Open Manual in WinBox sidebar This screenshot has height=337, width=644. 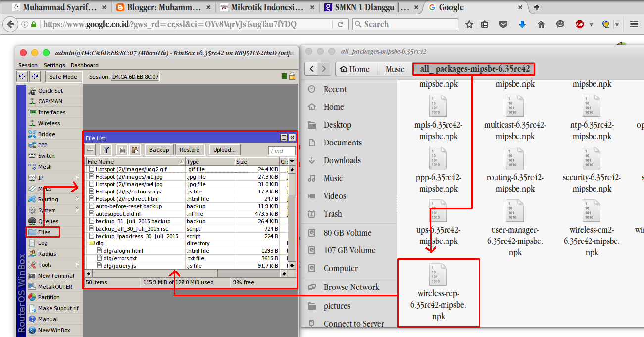coord(48,319)
